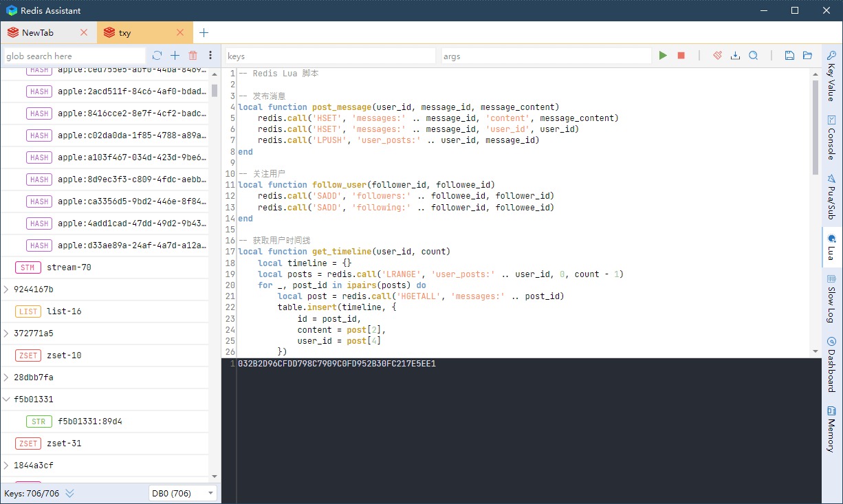Click the red stop execution icon

[681, 55]
